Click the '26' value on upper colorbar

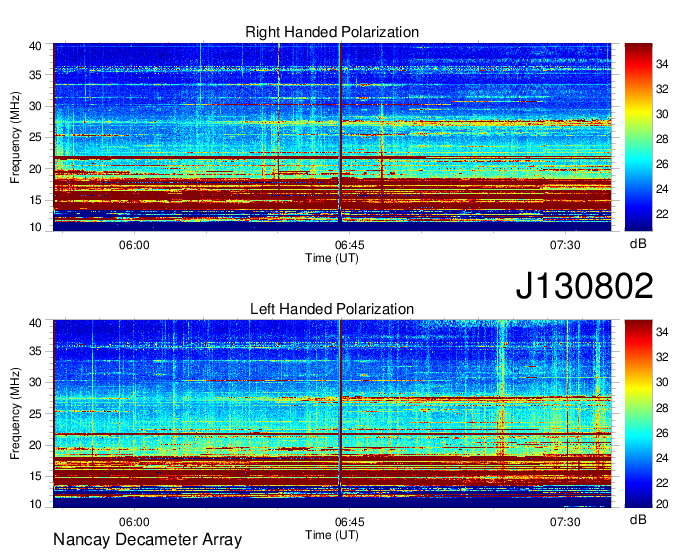tap(662, 164)
